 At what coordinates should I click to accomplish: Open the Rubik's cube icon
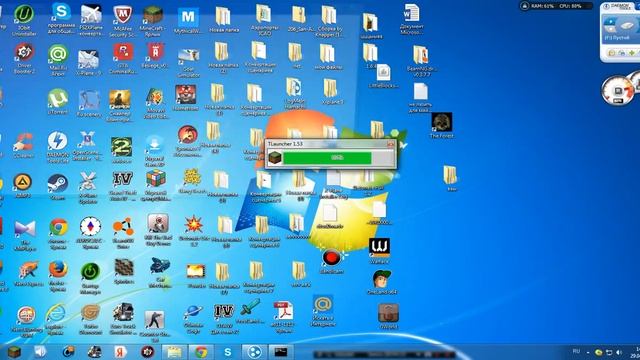pyautogui.click(x=156, y=178)
